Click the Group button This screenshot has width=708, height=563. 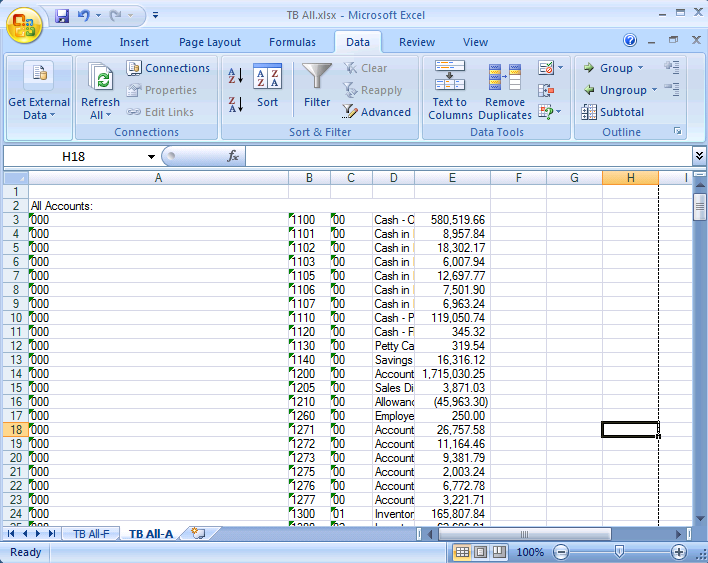pyautogui.click(x=608, y=68)
